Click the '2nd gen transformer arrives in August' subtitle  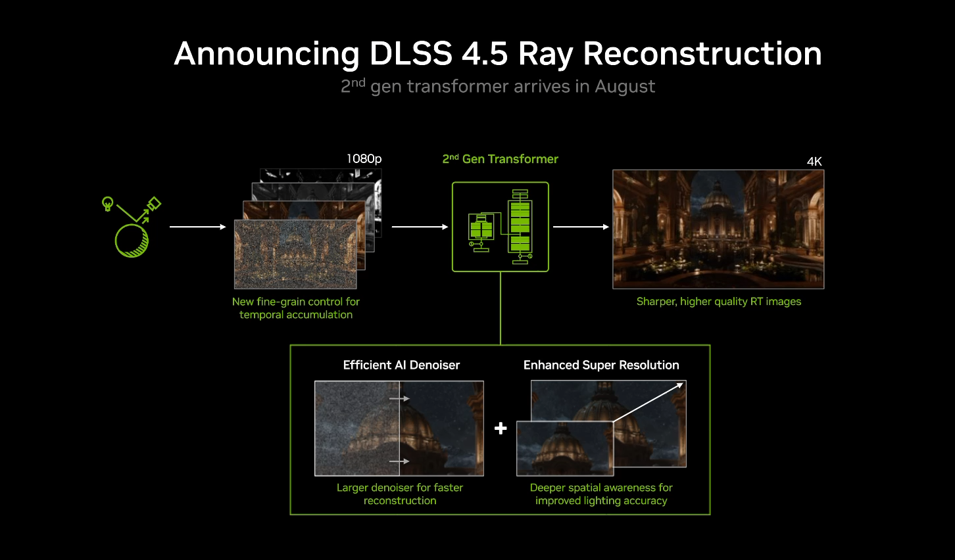tap(498, 86)
